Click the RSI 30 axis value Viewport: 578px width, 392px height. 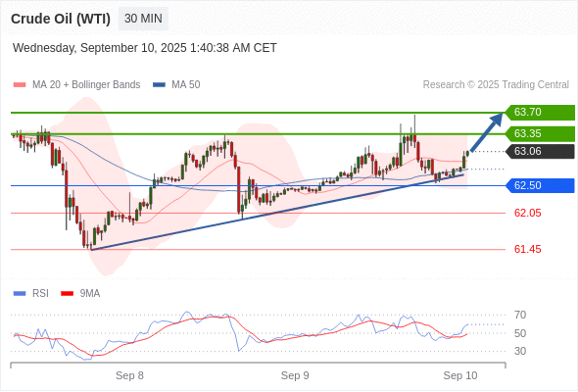[x=520, y=351]
